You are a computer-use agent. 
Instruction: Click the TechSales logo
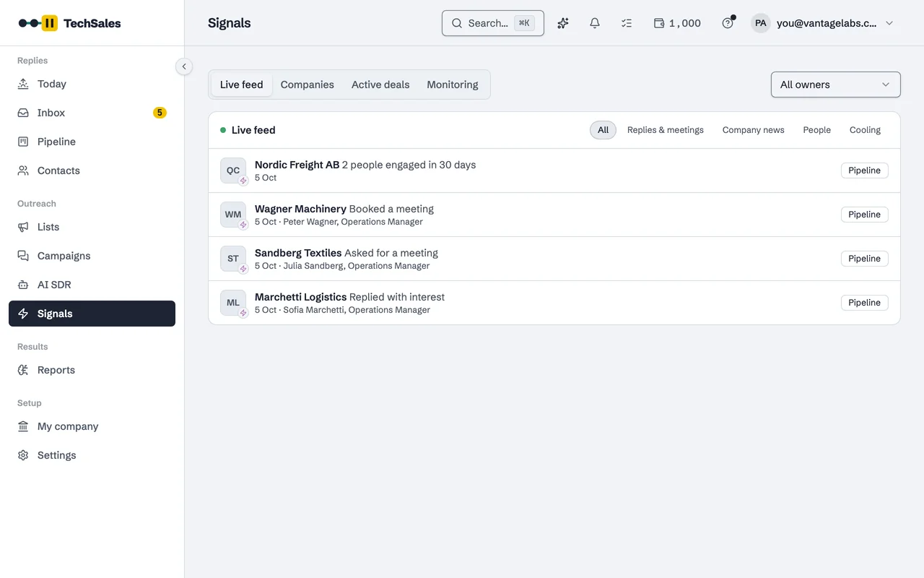click(70, 23)
